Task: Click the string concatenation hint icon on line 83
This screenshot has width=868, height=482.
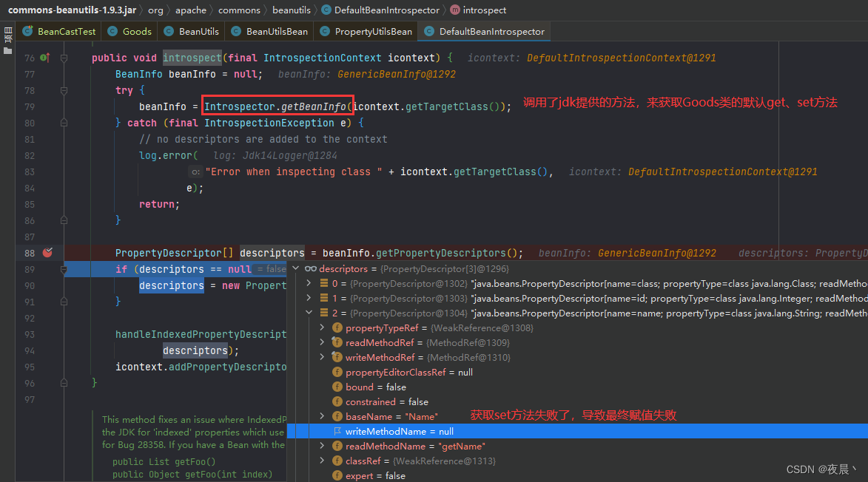Action: 195,172
